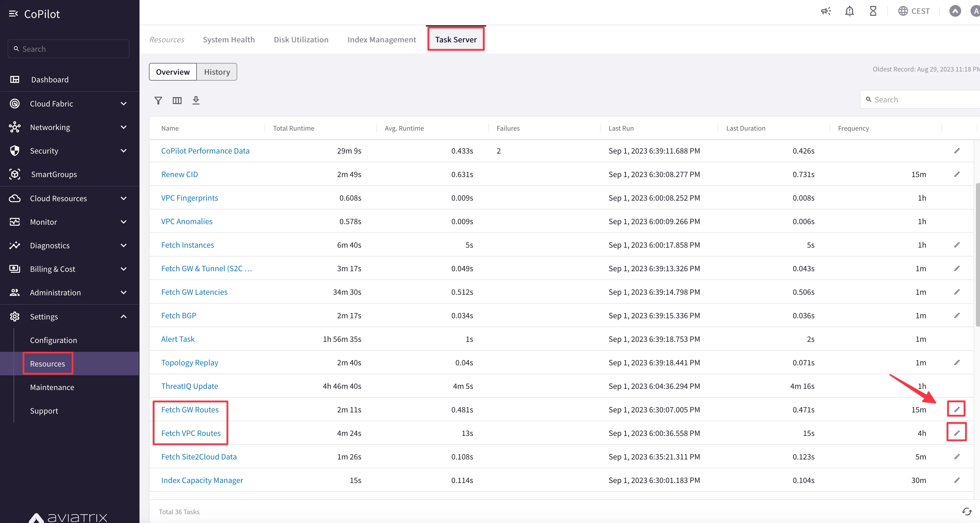Click the download table icon

195,100
